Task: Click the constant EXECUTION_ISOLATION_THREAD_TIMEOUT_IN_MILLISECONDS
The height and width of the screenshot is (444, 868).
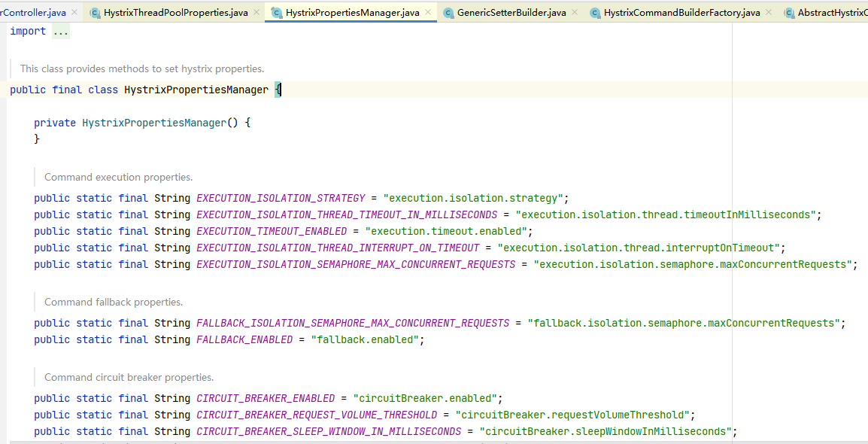Action: point(347,214)
